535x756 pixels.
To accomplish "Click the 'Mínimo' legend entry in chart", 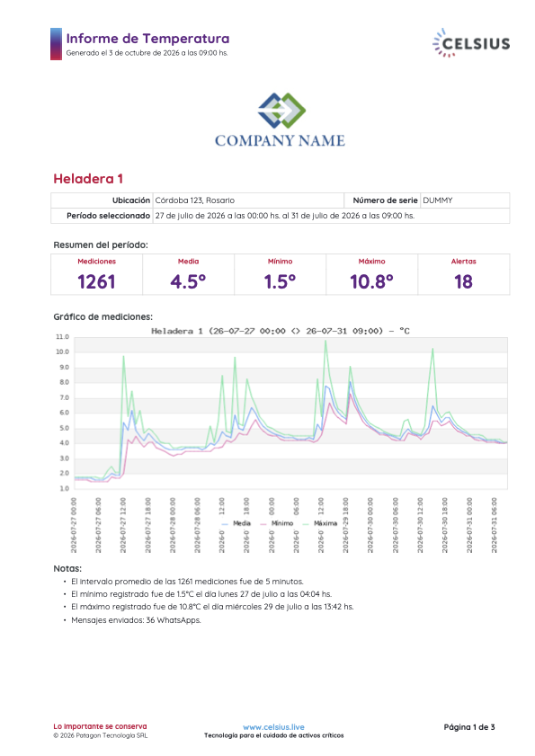I will tap(276, 523).
